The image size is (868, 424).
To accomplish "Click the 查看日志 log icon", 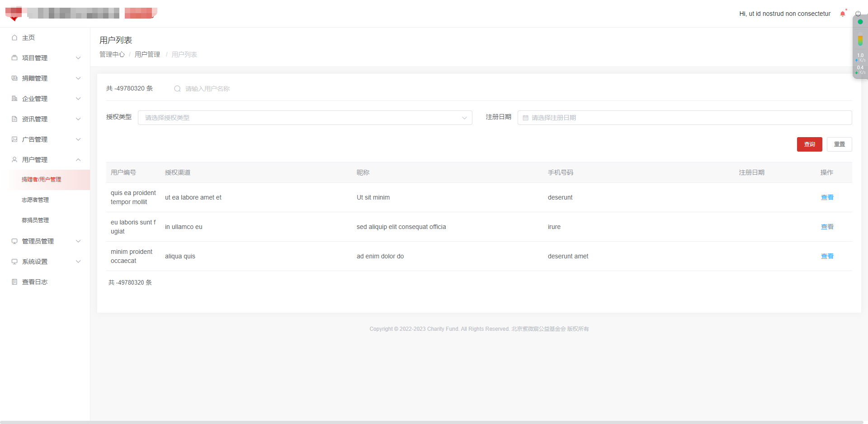I will pyautogui.click(x=14, y=282).
